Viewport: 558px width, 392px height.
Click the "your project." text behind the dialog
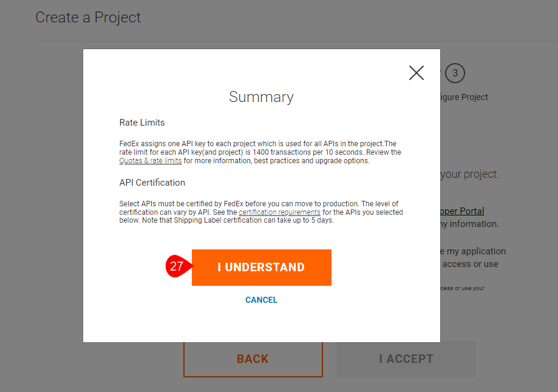coord(469,174)
